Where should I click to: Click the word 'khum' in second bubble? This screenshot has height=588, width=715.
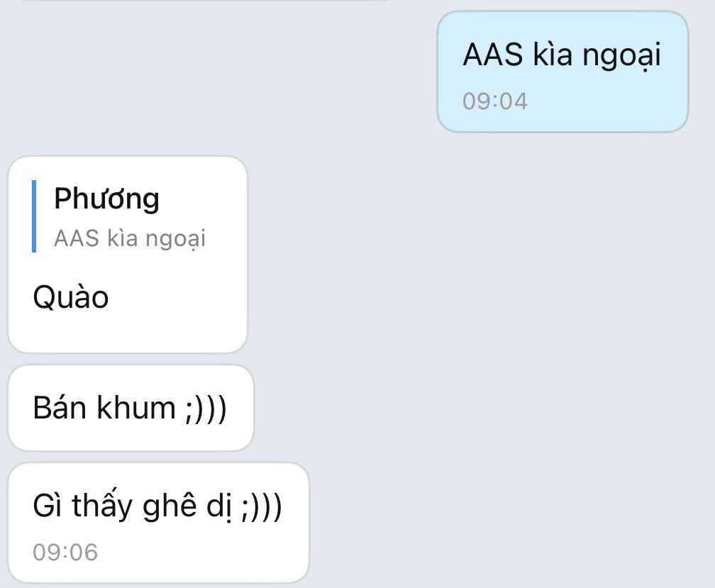(136, 407)
